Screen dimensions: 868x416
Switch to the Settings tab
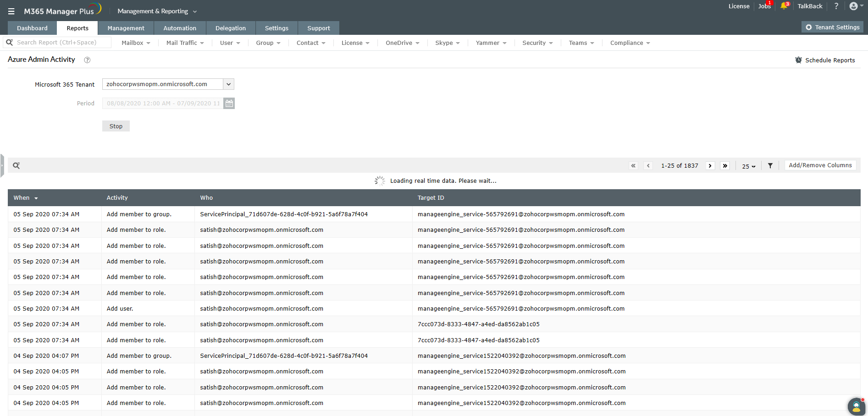(276, 28)
